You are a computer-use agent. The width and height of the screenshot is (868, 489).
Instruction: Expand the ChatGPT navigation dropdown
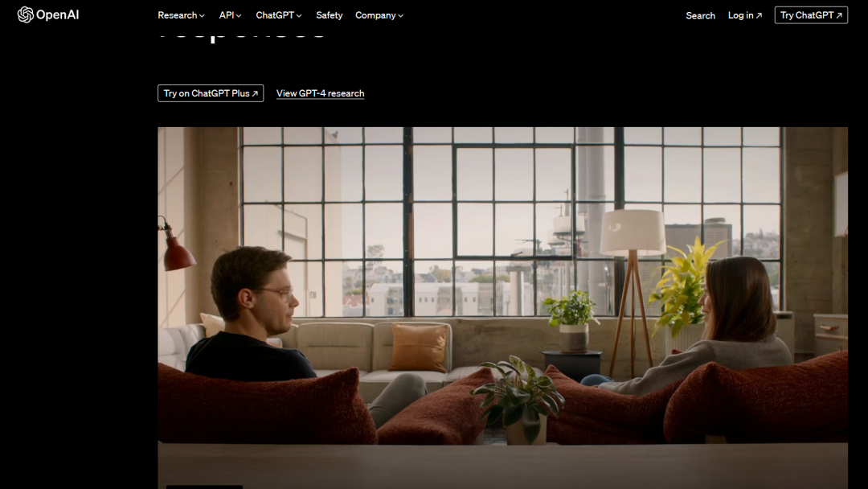point(274,15)
